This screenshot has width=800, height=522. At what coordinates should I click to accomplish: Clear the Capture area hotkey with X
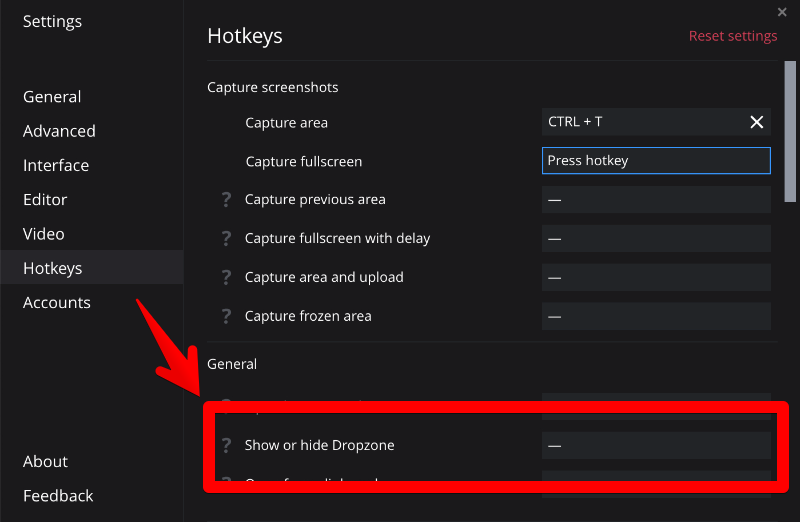point(757,122)
